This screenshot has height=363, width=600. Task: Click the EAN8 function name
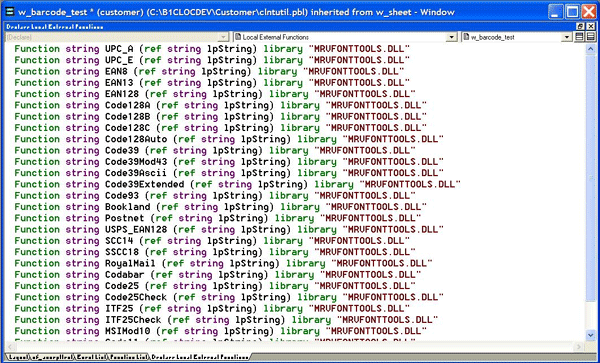point(116,72)
